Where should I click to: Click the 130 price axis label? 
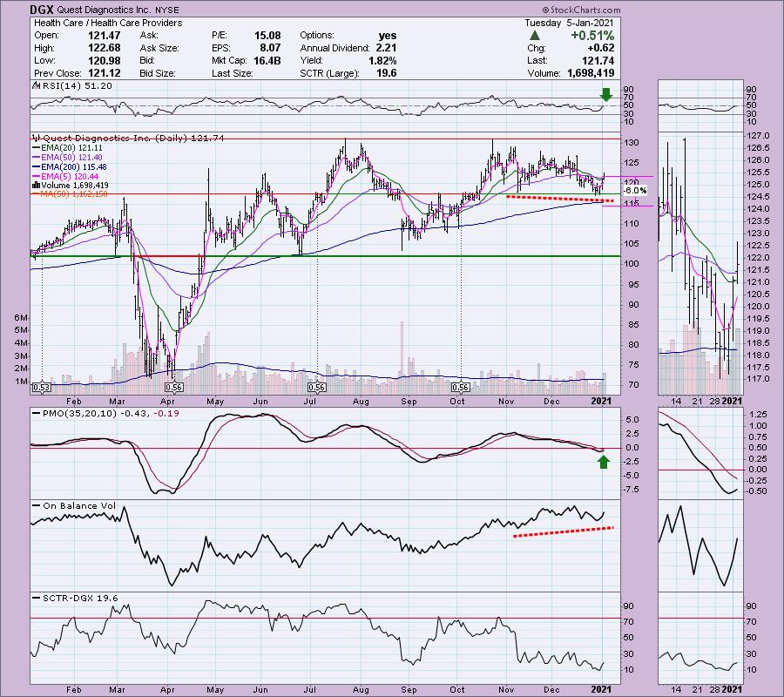coord(632,143)
